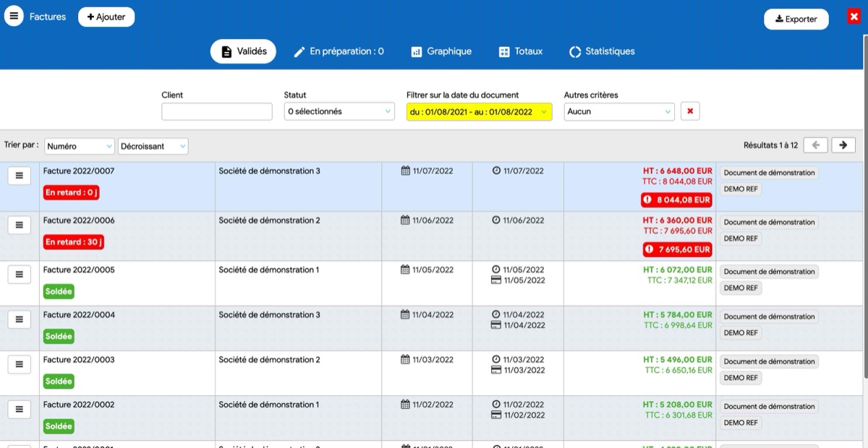
Task: Click red overdue amount badge 8 044,08 EUR
Action: pyautogui.click(x=676, y=200)
